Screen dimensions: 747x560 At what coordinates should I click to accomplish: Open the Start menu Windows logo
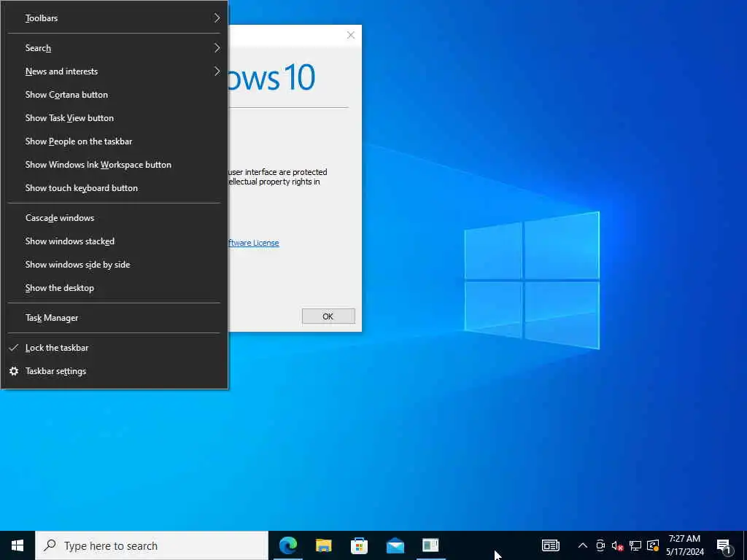pos(18,545)
